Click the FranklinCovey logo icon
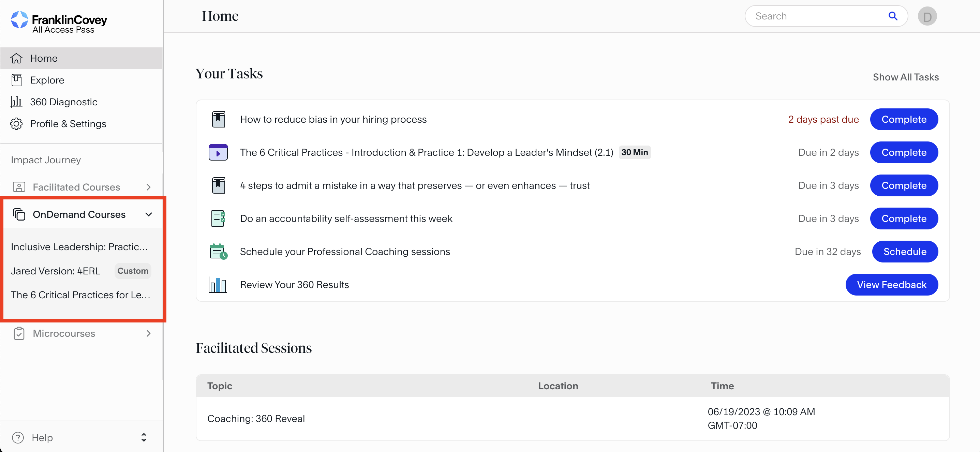The height and width of the screenshot is (452, 980). [x=19, y=20]
